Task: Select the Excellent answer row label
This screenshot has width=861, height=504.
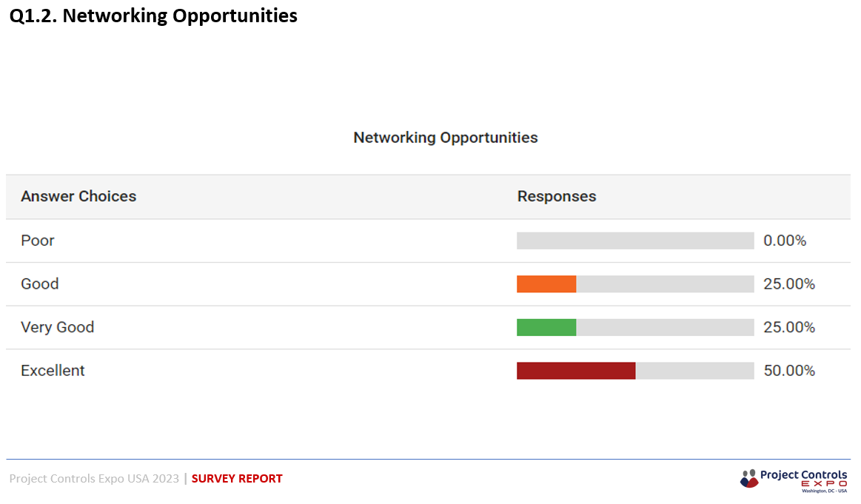Action: coord(53,371)
